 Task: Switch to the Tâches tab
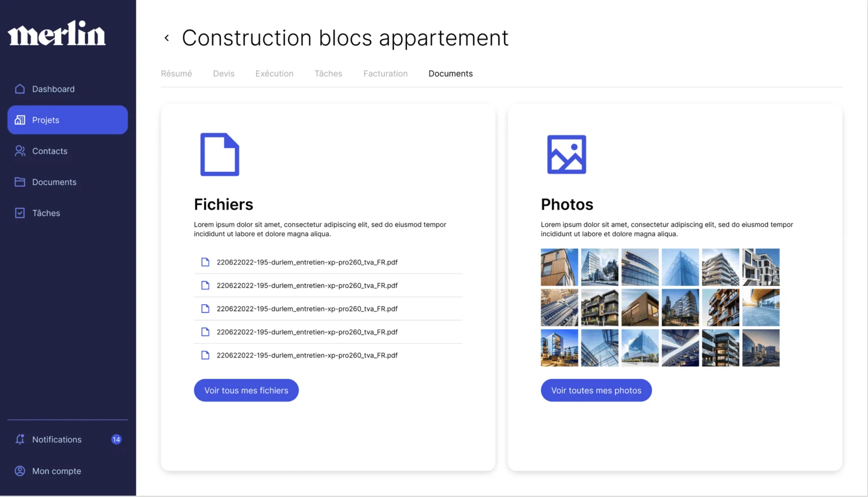point(328,74)
